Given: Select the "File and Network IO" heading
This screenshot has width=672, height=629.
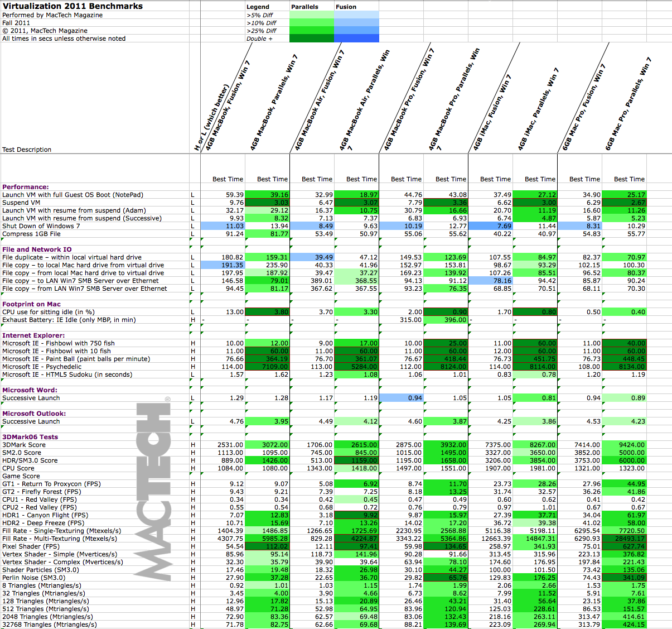Looking at the screenshot, I should click(x=37, y=249).
